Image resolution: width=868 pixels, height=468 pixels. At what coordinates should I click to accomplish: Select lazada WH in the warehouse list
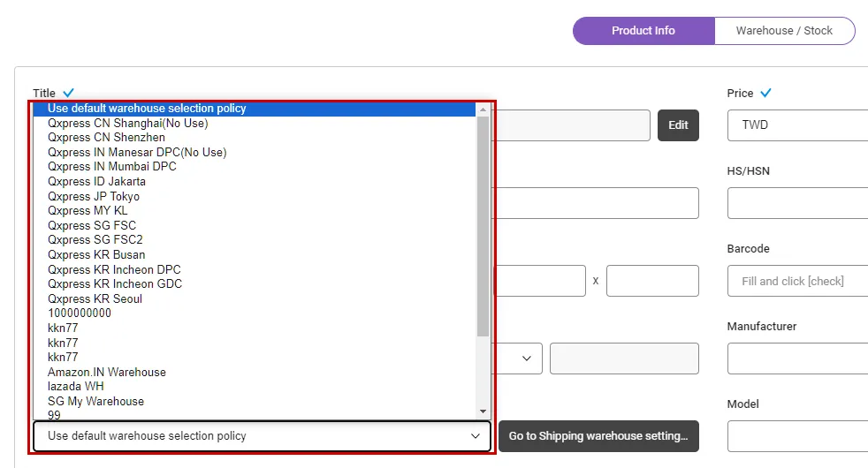[x=76, y=387]
